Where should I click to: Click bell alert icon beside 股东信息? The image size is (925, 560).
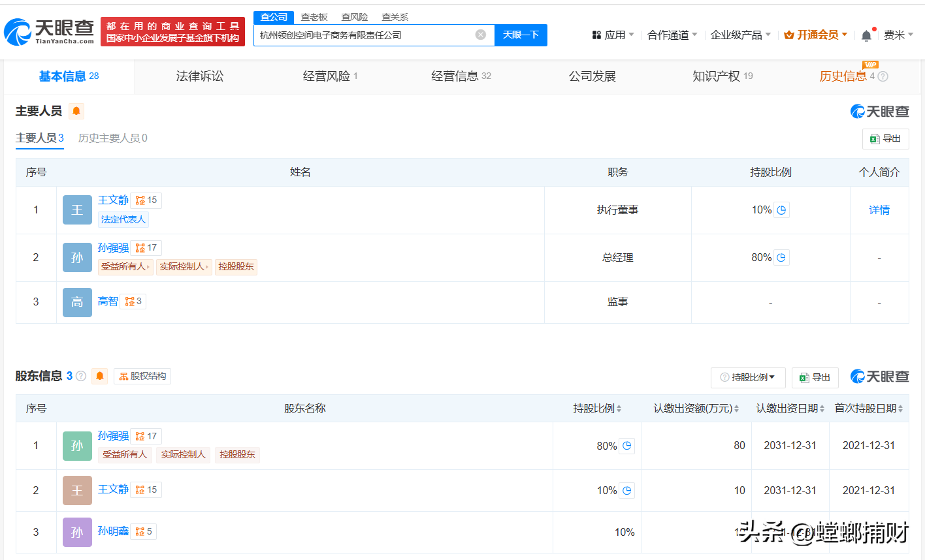tap(100, 376)
